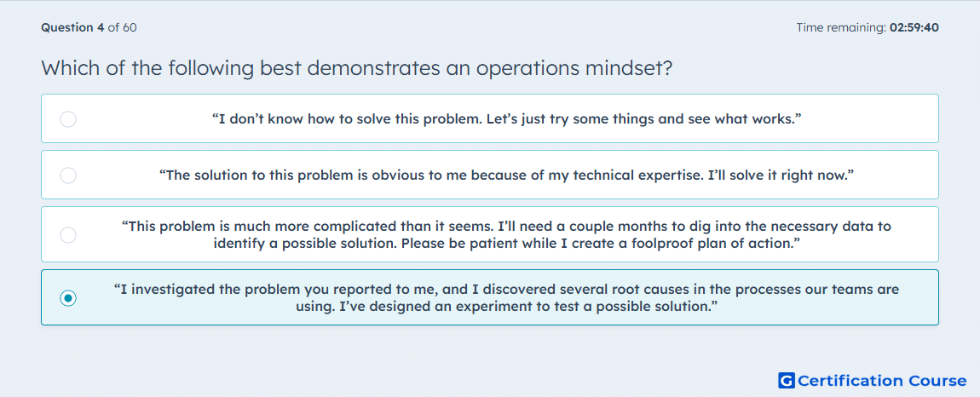Choose the "I investigated the problem" option card

point(489,297)
